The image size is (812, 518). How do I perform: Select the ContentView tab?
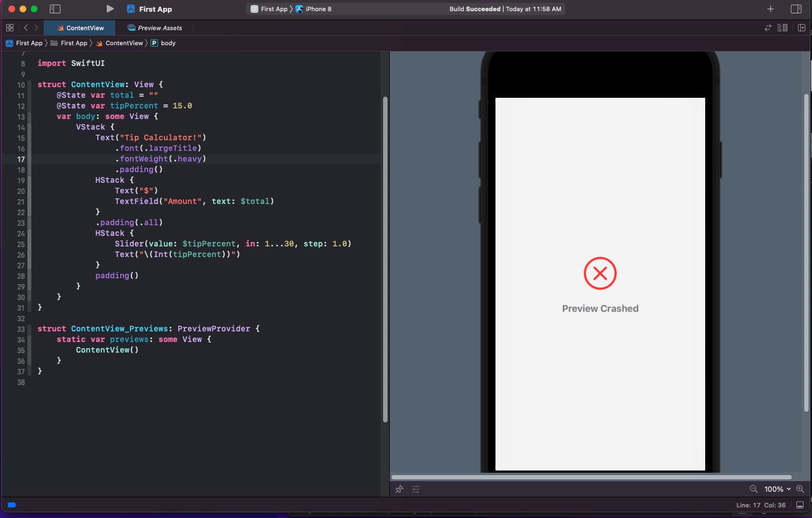click(81, 28)
